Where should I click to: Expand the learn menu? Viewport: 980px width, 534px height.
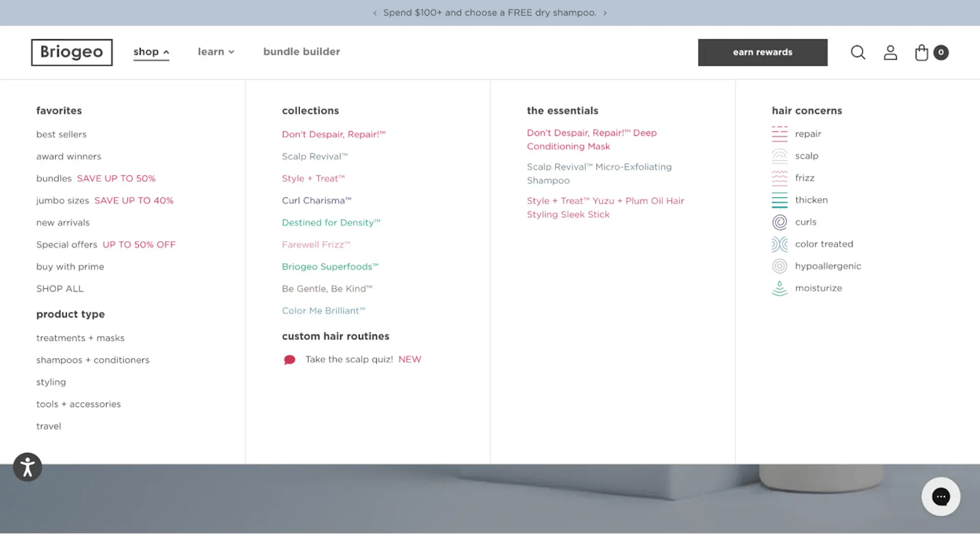[x=216, y=52]
